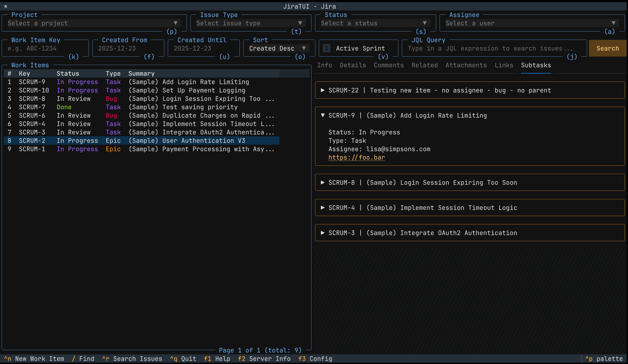Open Config from the footer
Image resolution: width=628 pixels, height=364 pixels.
[315, 359]
